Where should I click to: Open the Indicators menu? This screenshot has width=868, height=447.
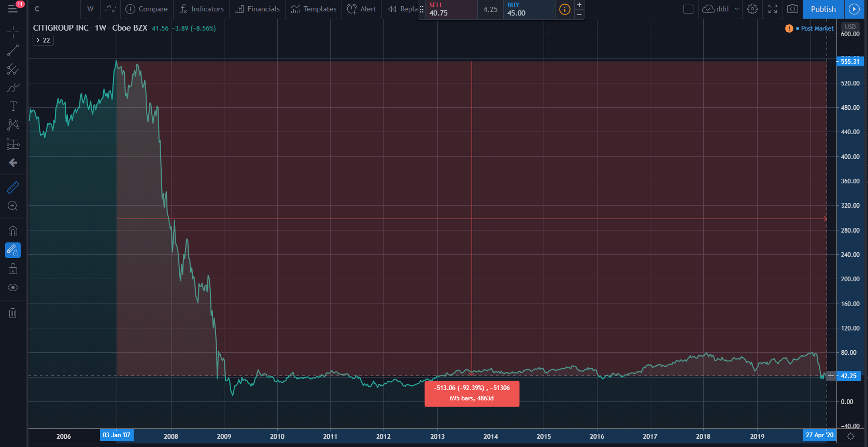coord(202,9)
